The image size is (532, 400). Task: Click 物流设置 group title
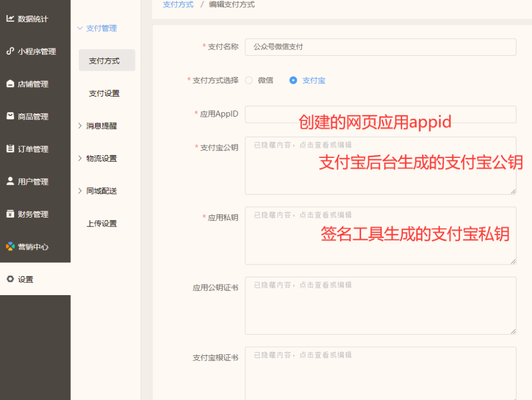click(102, 158)
